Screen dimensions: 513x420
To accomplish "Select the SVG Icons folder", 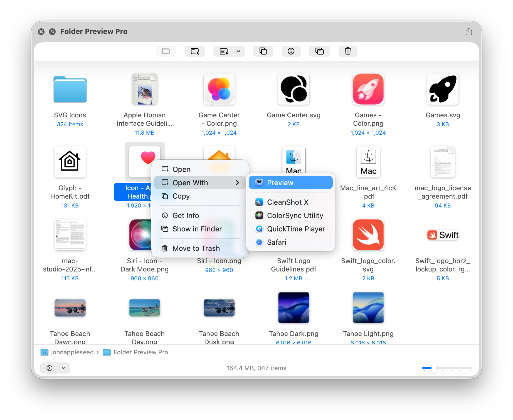I will tap(70, 90).
